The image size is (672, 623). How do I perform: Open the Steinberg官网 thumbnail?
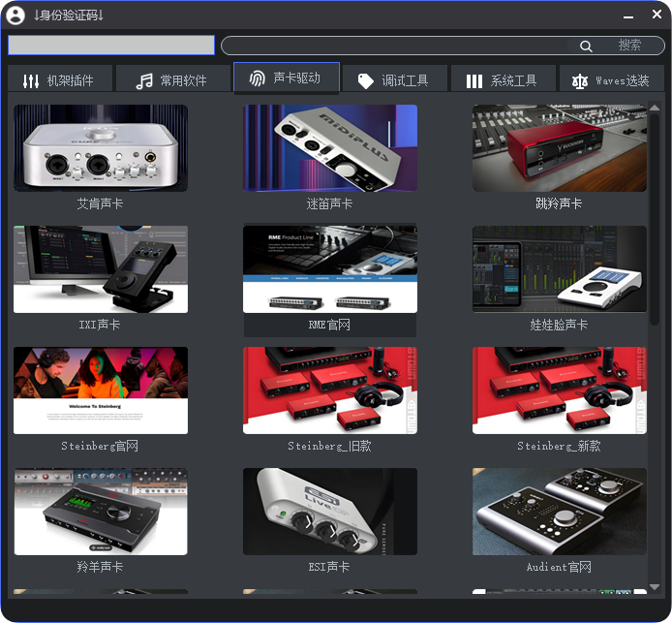tap(101, 390)
